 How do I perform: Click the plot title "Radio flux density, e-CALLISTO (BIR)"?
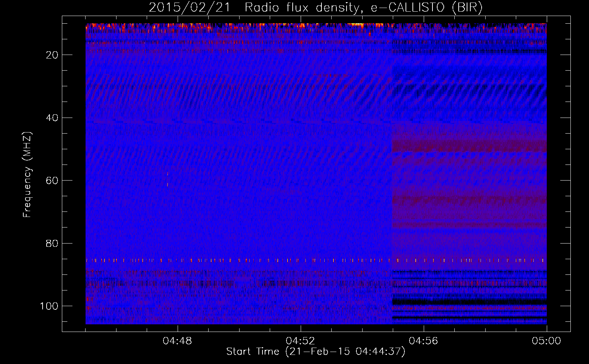pos(364,8)
